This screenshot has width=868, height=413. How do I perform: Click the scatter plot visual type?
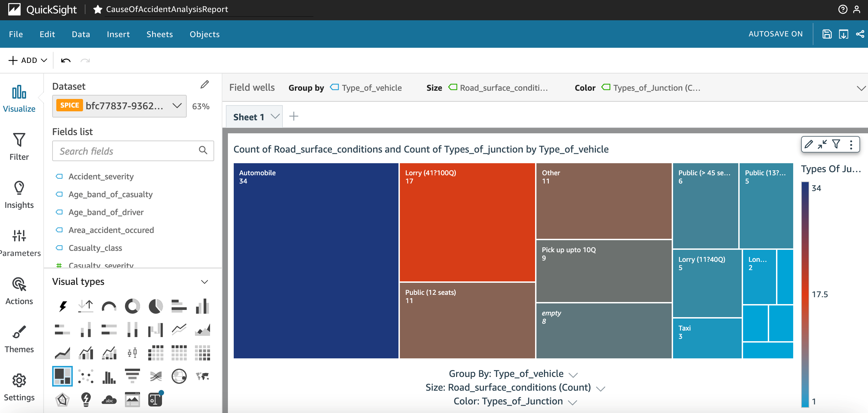[86, 376]
